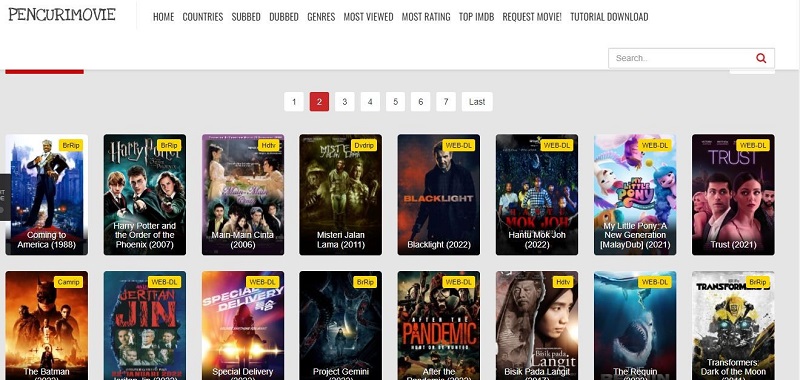Click 'Coming to America (1988)' title text
Viewport: 800px width, 380px height.
(46, 240)
